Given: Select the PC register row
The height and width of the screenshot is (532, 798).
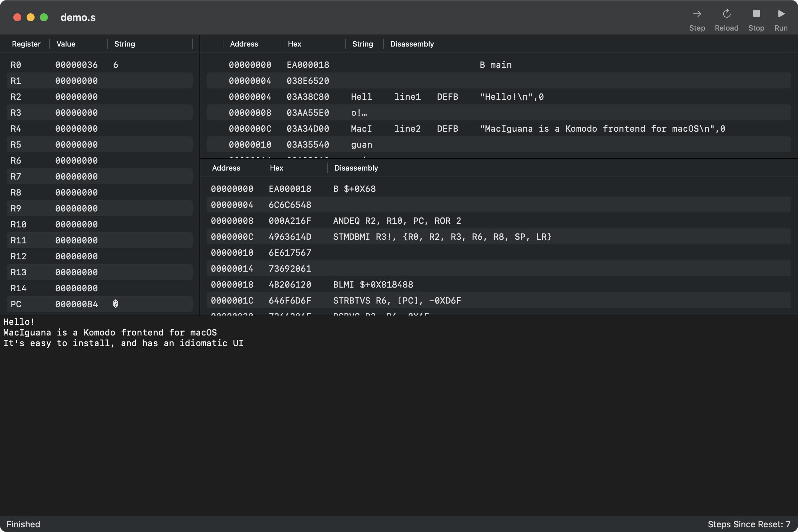Looking at the screenshot, I should (99, 304).
